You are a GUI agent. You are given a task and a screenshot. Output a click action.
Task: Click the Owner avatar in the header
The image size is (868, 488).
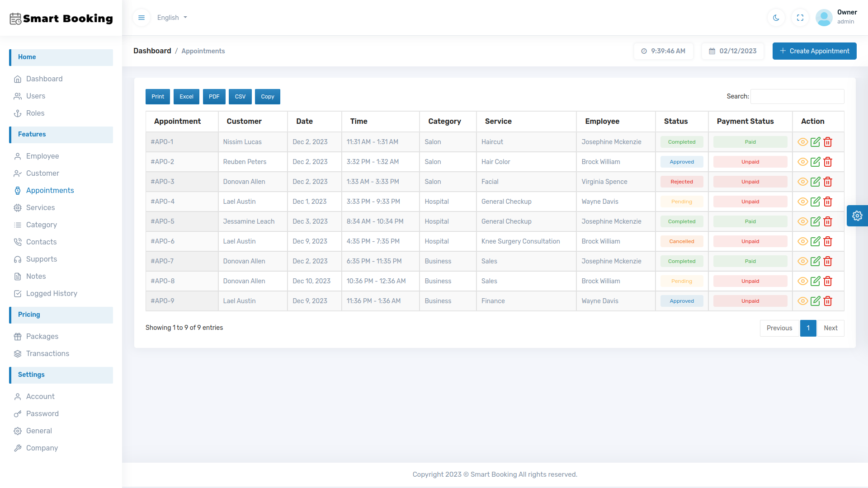(x=824, y=18)
